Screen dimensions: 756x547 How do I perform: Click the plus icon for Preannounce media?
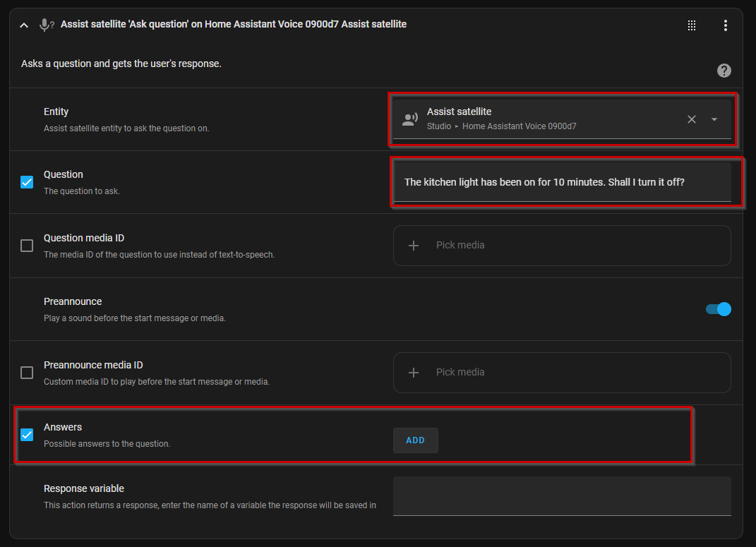point(413,373)
